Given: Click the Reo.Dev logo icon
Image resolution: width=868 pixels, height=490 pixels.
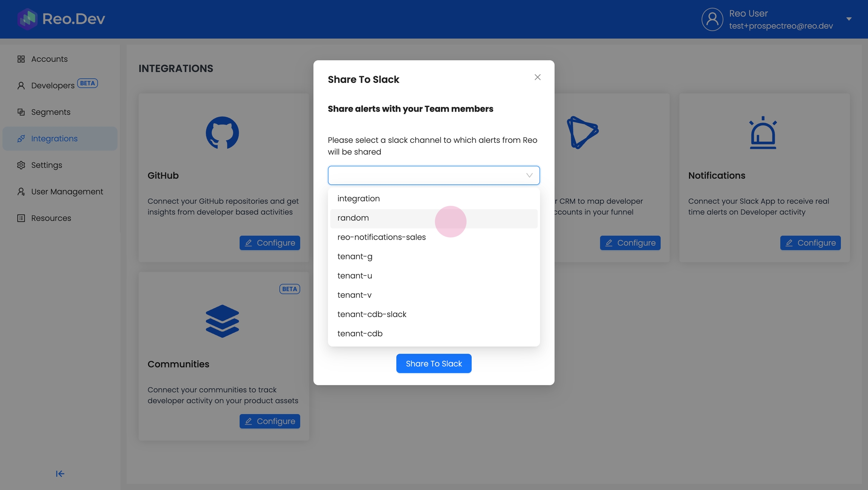Looking at the screenshot, I should pyautogui.click(x=27, y=19).
